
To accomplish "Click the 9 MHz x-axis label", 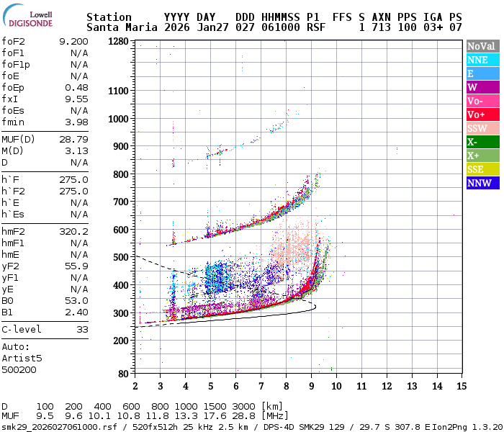I will tap(312, 386).
